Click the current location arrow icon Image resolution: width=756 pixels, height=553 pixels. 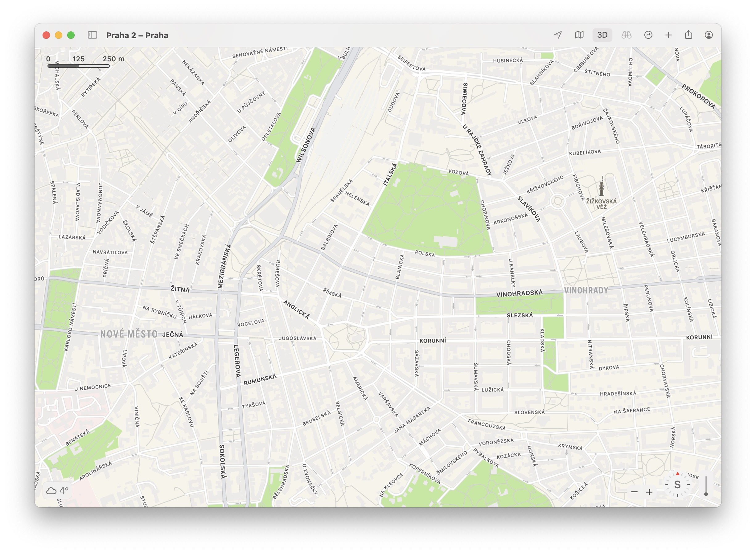pyautogui.click(x=558, y=35)
